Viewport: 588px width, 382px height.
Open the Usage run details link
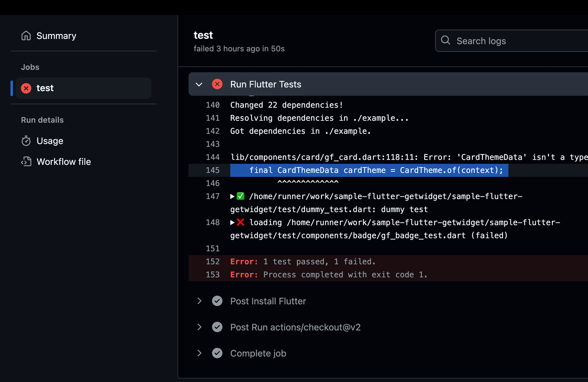[x=50, y=141]
